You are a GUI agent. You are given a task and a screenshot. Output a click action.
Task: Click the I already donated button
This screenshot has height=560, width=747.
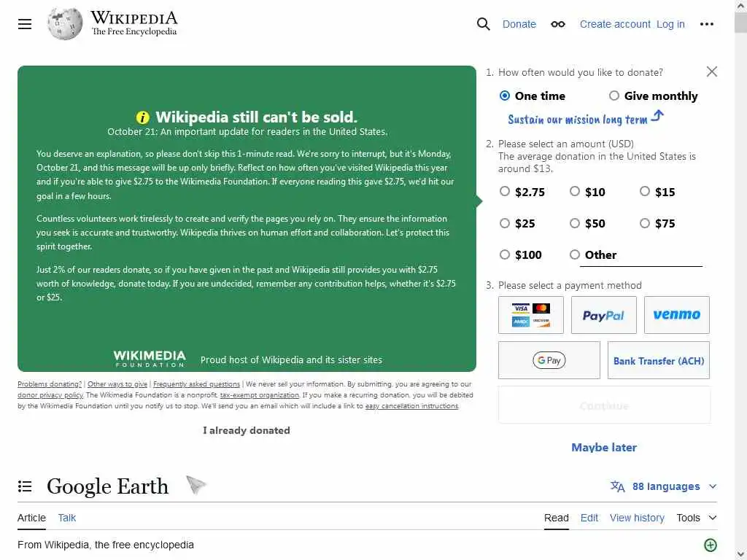247,430
